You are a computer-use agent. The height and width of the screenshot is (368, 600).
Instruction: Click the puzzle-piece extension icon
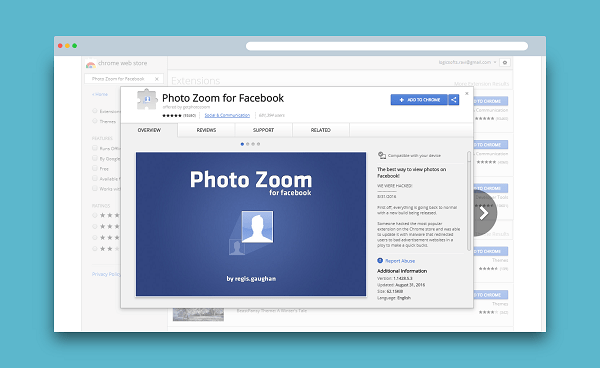146,99
